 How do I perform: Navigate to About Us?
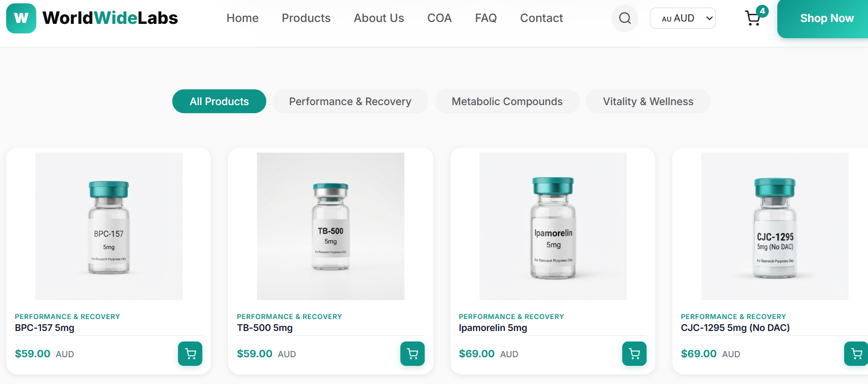click(x=379, y=18)
